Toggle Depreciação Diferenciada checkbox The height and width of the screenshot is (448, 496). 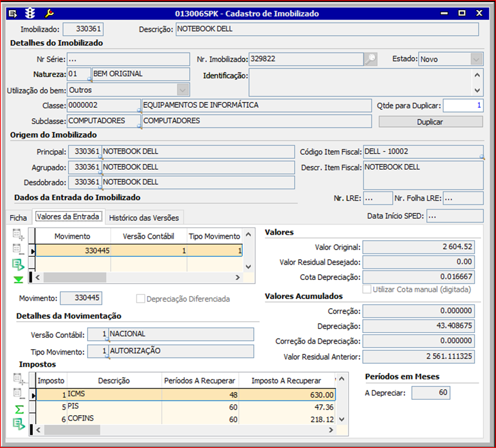(x=141, y=299)
